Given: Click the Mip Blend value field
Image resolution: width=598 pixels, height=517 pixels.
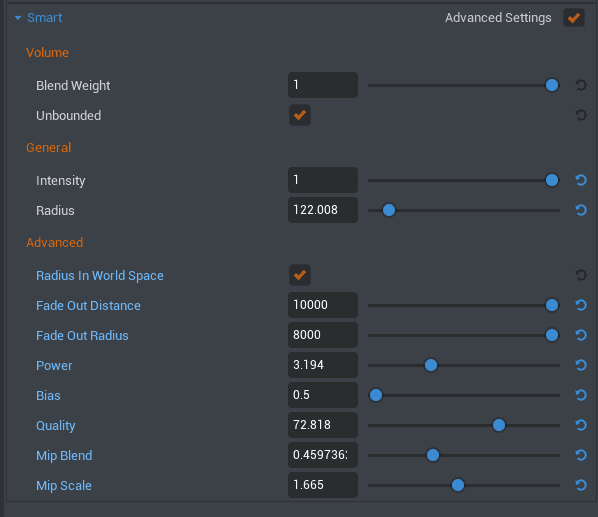Looking at the screenshot, I should click(x=323, y=455).
